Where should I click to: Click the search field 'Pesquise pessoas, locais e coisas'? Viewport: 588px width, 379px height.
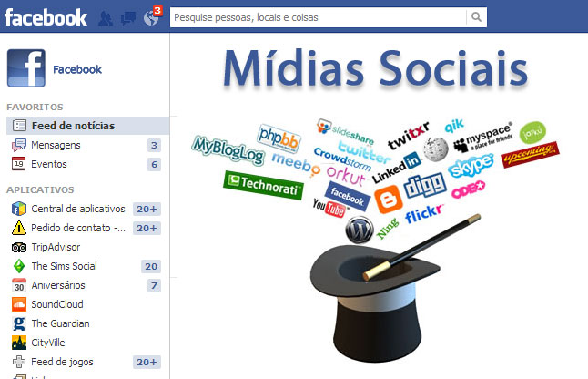[319, 17]
